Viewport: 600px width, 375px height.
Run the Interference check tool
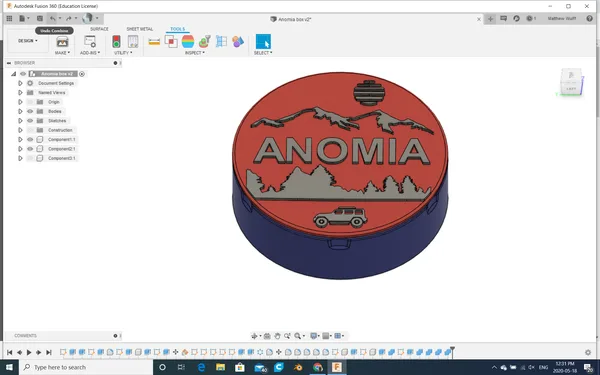coord(171,42)
